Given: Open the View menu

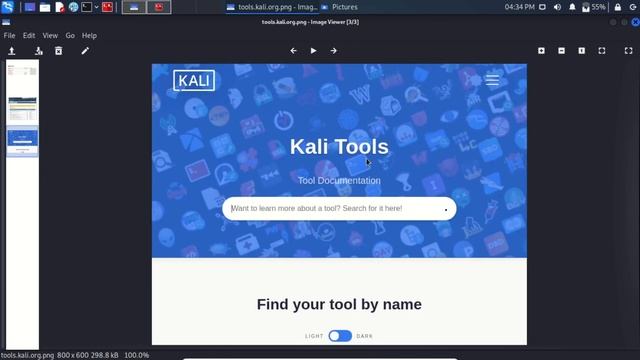Looking at the screenshot, I should pos(50,36).
